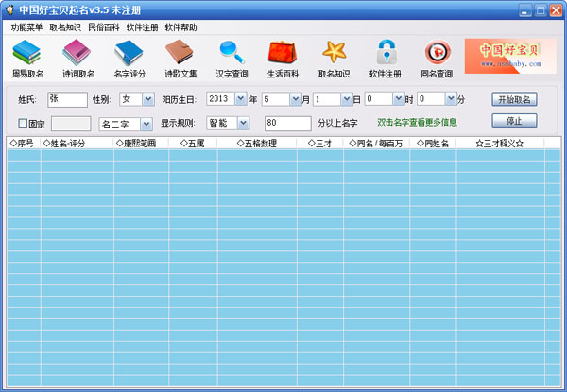Click the 姓氏 surname input field
This screenshot has width=567, height=392.
click(x=68, y=100)
